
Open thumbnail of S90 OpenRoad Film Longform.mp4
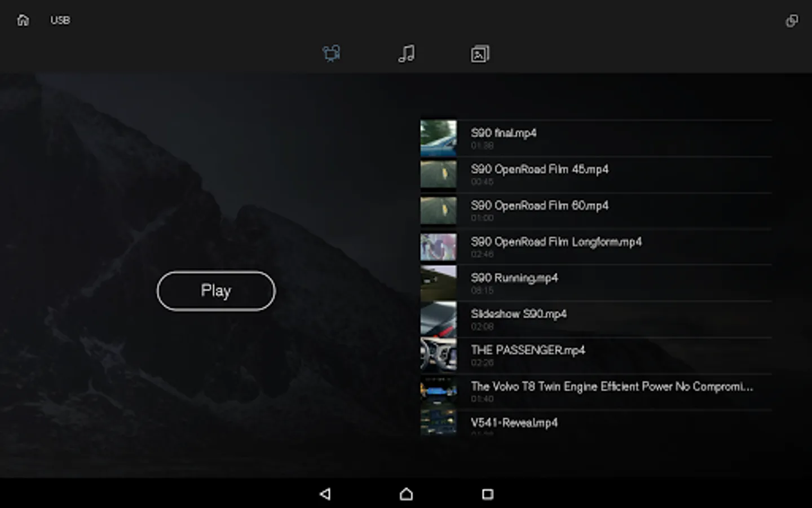[x=439, y=247]
